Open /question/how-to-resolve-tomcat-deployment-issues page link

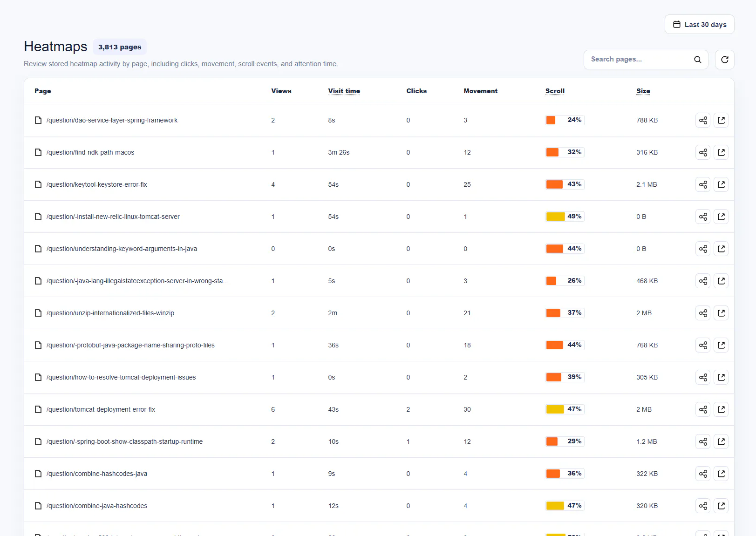coord(121,377)
